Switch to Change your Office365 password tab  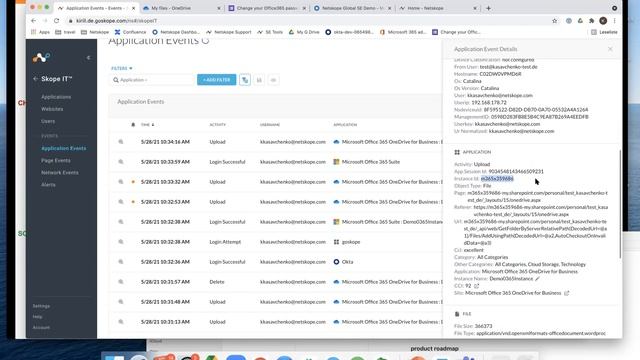coord(267,8)
